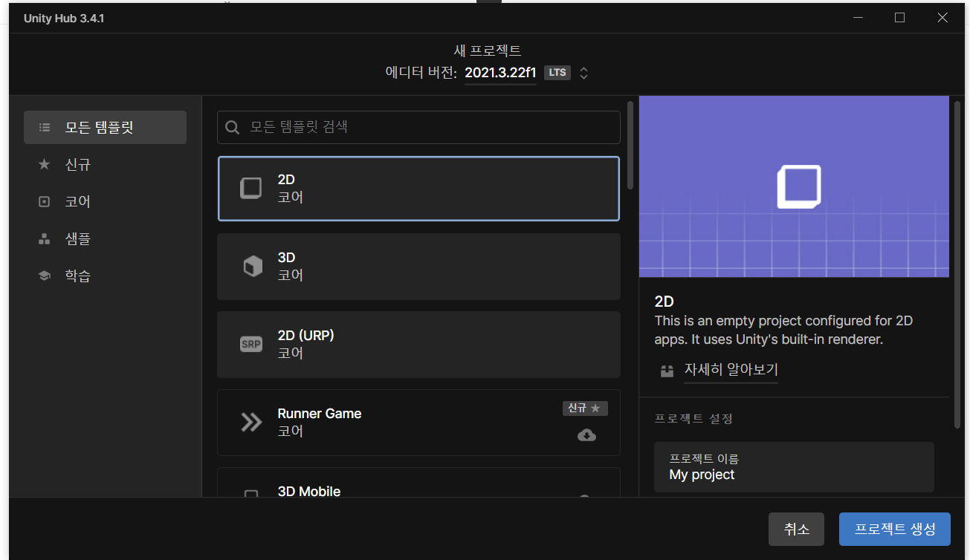Click the 신규 badge on Runner Game
The height and width of the screenshot is (560, 970).
pos(585,408)
